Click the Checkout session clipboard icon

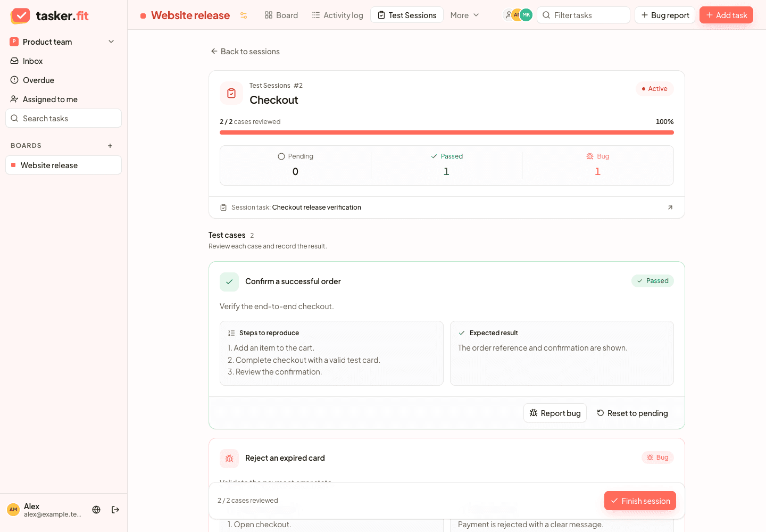231,93
